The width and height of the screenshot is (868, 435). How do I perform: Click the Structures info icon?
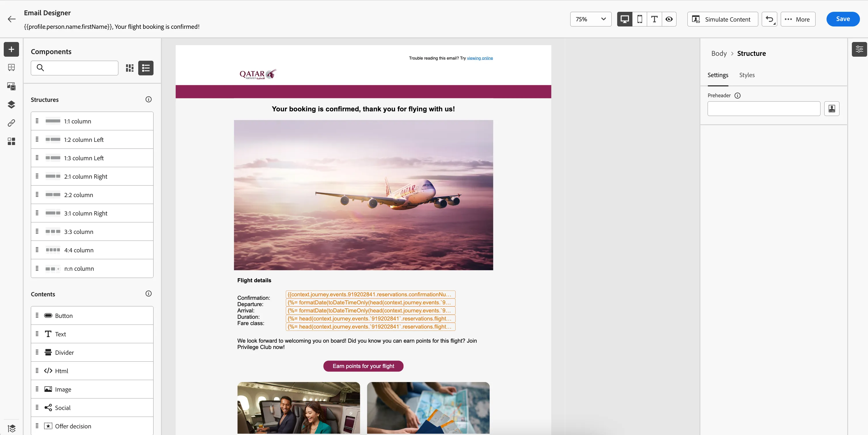pyautogui.click(x=148, y=99)
